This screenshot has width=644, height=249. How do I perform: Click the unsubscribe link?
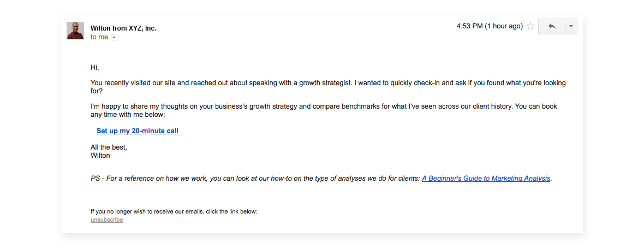[106, 220]
